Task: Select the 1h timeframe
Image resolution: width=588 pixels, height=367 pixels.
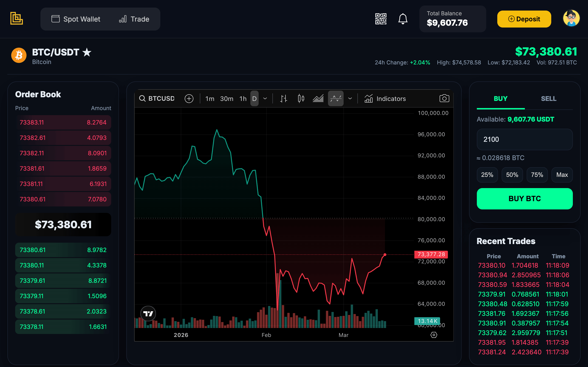Action: click(243, 99)
